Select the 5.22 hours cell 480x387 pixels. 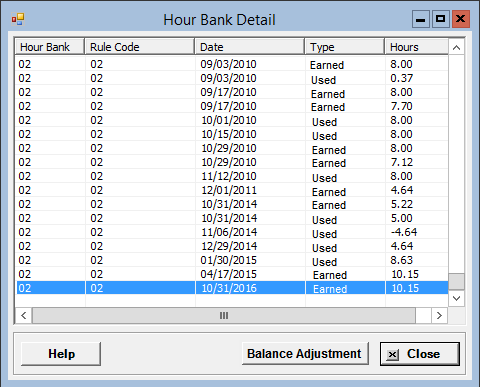pyautogui.click(x=402, y=204)
